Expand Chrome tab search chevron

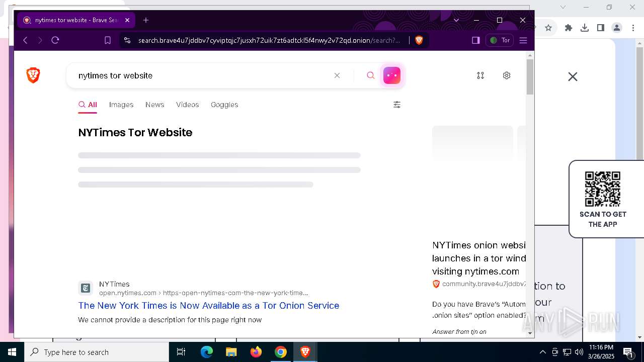[563, 7]
